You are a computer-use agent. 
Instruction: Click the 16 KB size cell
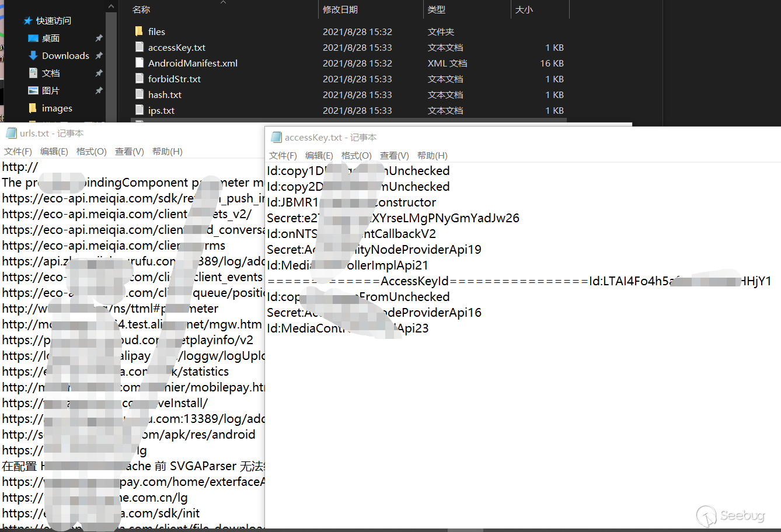(552, 63)
